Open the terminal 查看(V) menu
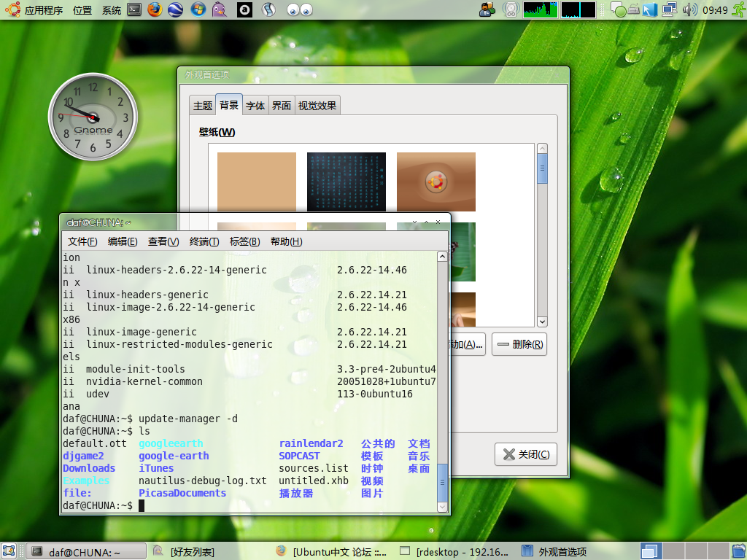The image size is (747, 560). pyautogui.click(x=163, y=241)
